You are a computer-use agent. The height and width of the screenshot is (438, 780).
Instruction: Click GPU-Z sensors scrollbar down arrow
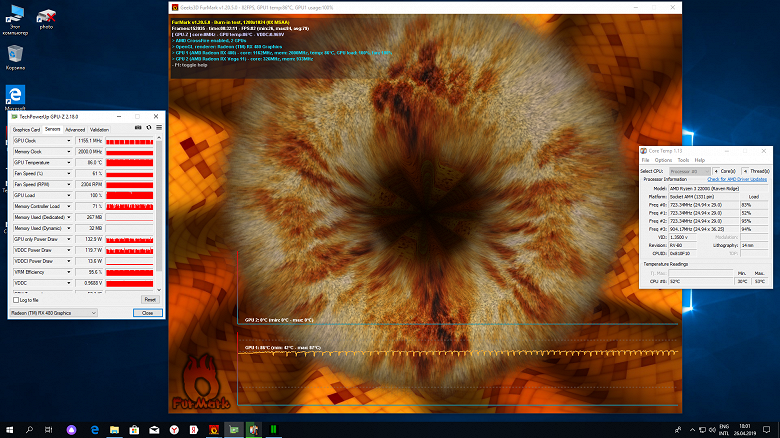pos(159,290)
